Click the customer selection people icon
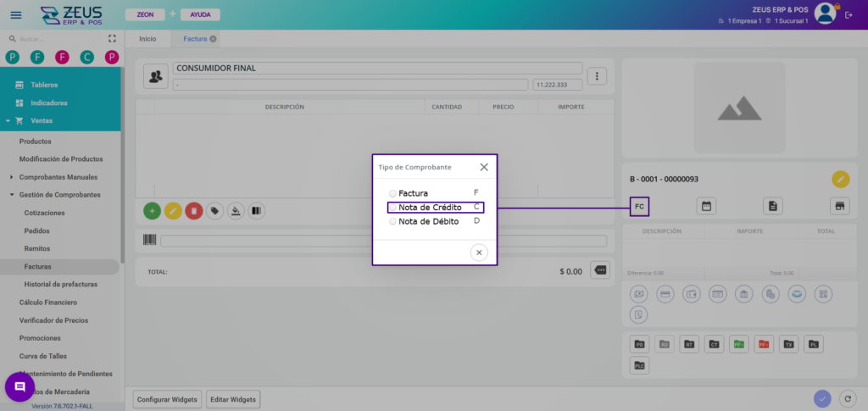This screenshot has width=868, height=411. point(155,76)
